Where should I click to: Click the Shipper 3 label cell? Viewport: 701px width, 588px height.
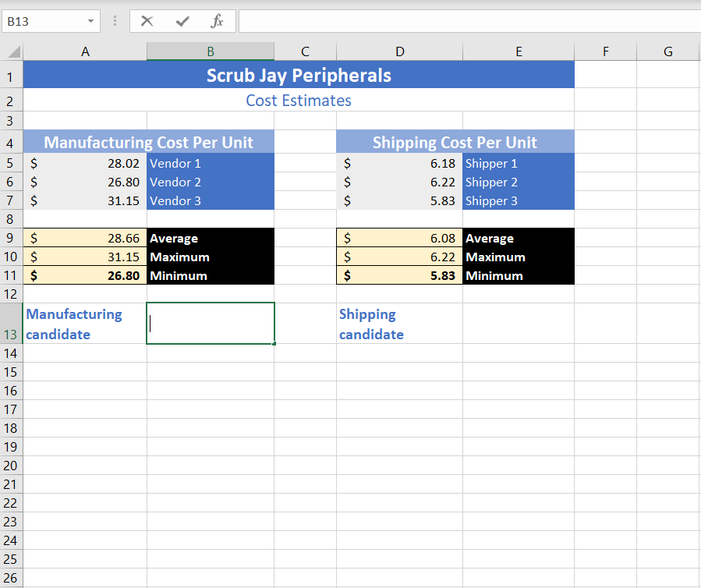tap(519, 200)
